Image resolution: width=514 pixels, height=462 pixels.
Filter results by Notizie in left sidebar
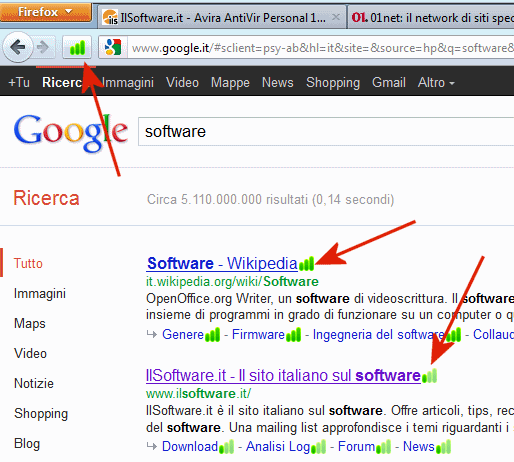34,384
